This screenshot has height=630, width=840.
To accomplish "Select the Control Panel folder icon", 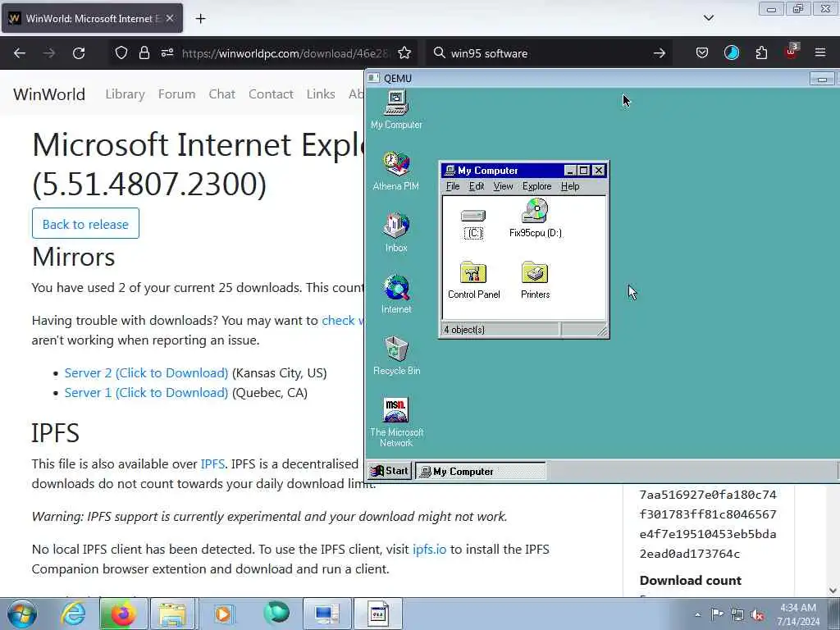I will (473, 281).
